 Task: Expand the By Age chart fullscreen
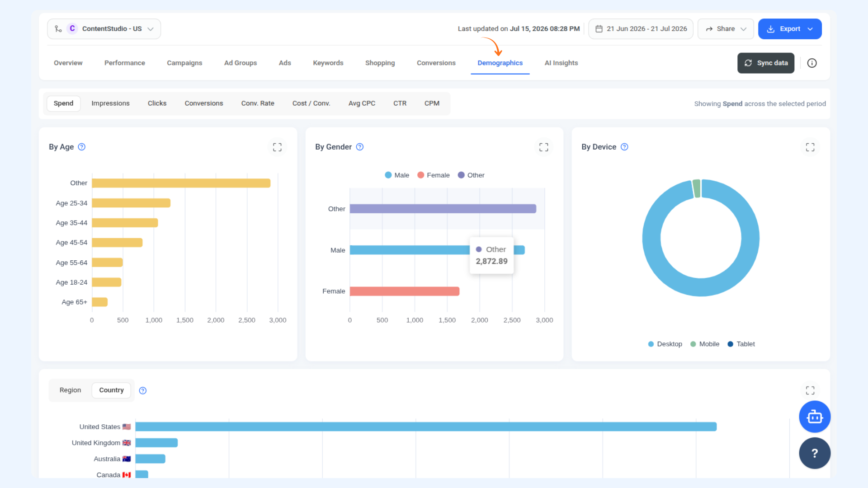277,147
